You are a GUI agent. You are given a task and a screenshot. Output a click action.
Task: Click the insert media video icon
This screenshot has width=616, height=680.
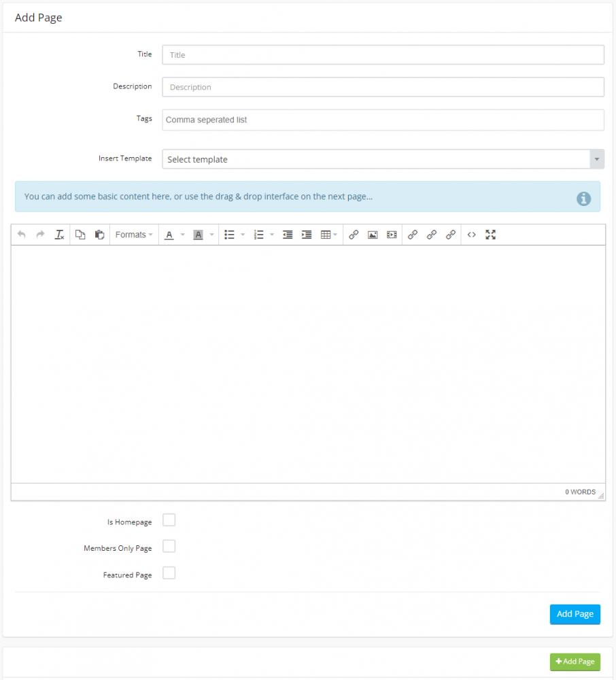pos(392,235)
